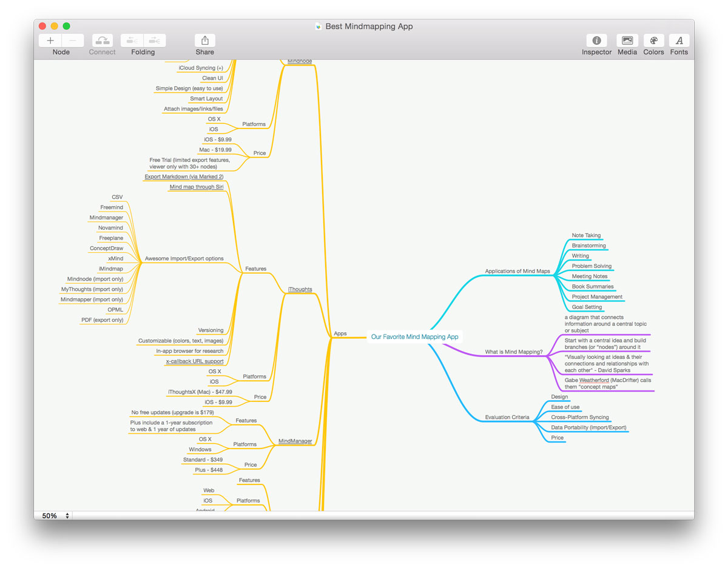Click the x-callback URL support node
728x568 pixels.
pos(195,361)
